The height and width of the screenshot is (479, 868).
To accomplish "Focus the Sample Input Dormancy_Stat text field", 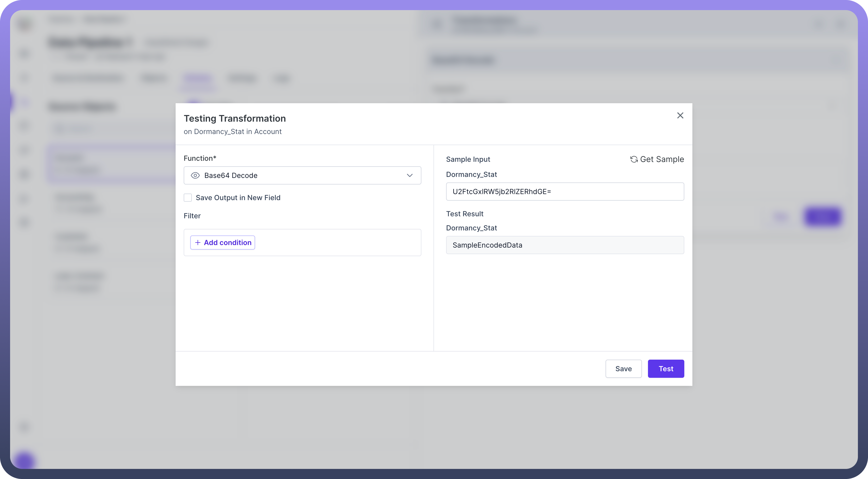I will point(565,192).
